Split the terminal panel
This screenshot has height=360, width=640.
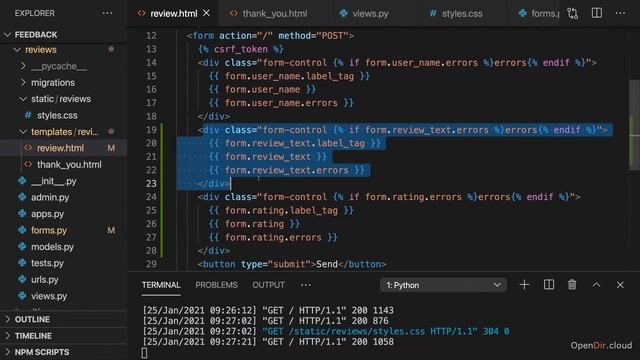549,284
